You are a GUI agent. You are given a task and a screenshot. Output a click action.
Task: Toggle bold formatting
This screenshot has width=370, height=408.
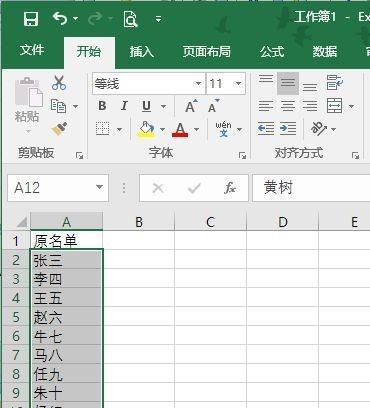point(102,106)
